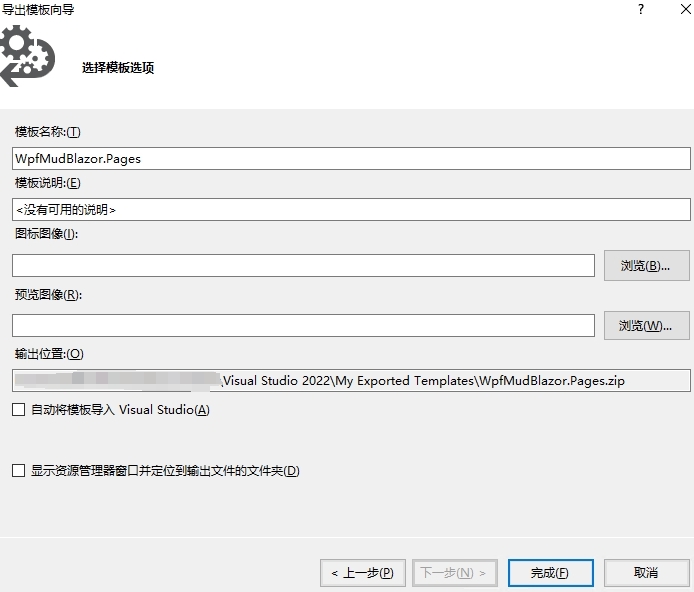Finish export with 完成(F) button
The width and height of the screenshot is (694, 592).
click(551, 573)
